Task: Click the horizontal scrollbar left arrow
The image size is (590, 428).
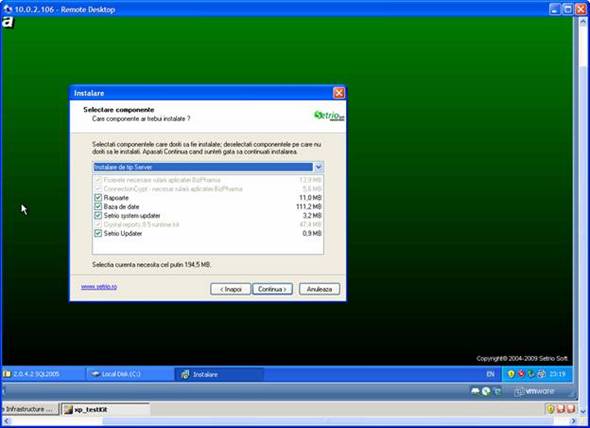Action: pos(6,421)
